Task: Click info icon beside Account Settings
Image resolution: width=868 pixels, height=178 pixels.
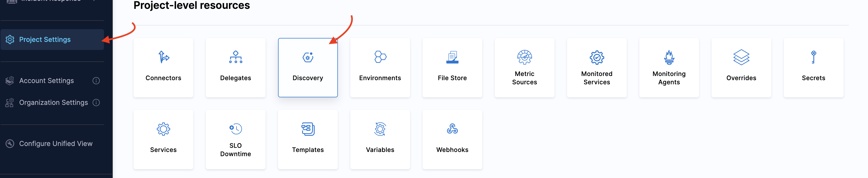Action: coord(96,81)
